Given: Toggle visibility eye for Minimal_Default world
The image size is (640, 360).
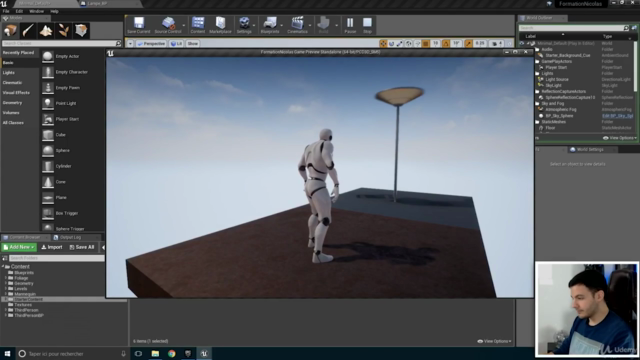Looking at the screenshot, I should tap(522, 43).
